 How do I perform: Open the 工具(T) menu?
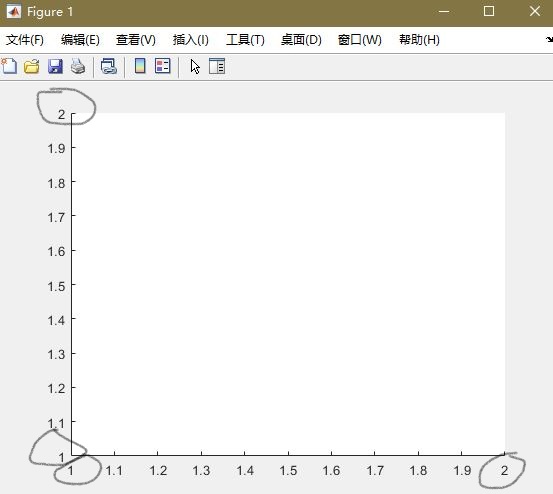coord(245,40)
